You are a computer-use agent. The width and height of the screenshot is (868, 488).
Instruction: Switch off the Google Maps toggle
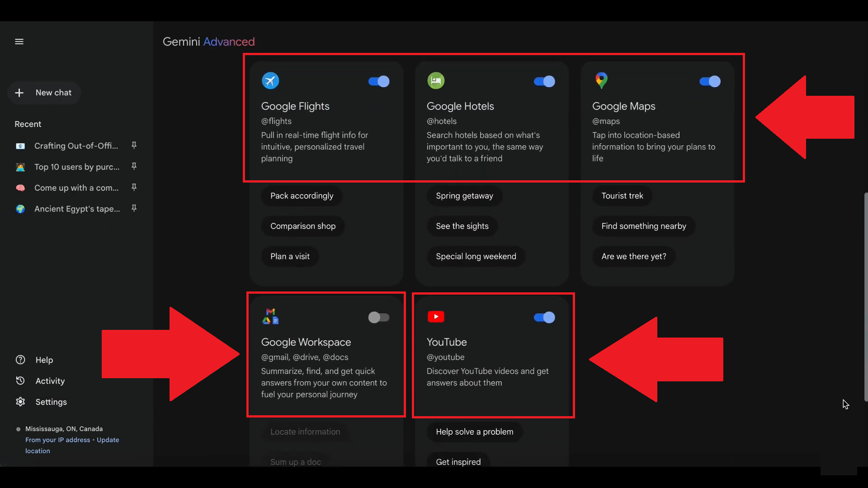[x=710, y=81]
